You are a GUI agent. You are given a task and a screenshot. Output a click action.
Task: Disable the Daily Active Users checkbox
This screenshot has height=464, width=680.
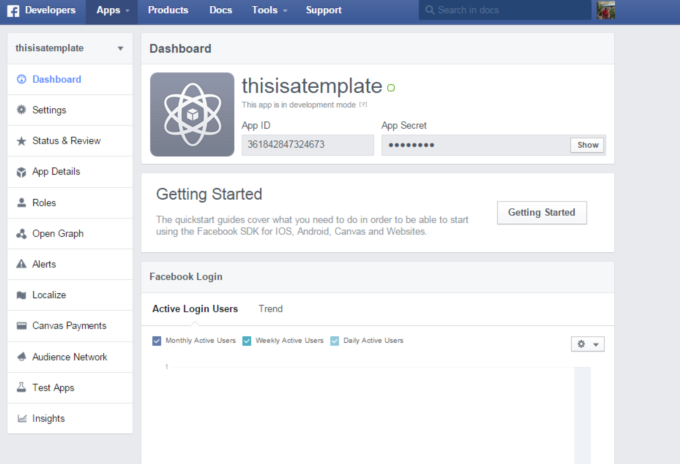click(x=335, y=341)
